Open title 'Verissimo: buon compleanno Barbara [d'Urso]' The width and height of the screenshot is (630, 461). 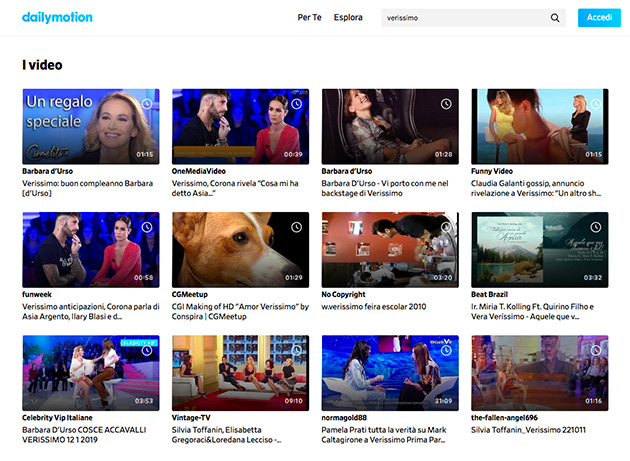pos(88,188)
